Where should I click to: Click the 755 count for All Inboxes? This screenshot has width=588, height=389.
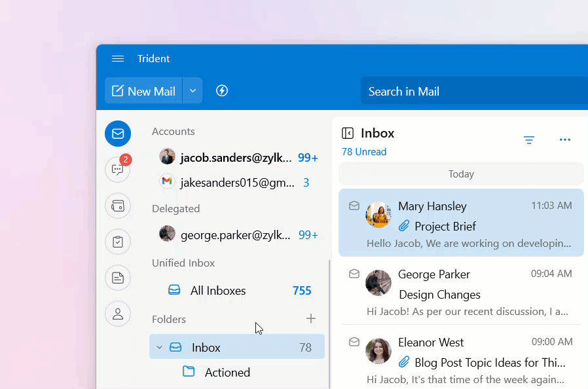click(302, 291)
